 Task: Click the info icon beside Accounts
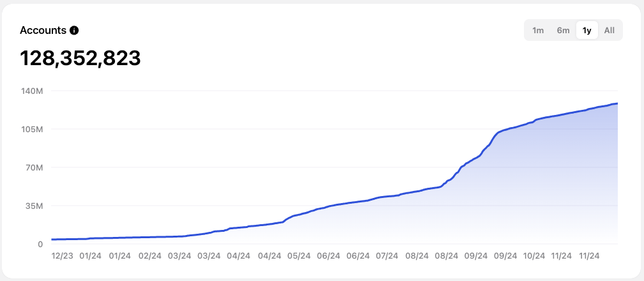pyautogui.click(x=74, y=30)
